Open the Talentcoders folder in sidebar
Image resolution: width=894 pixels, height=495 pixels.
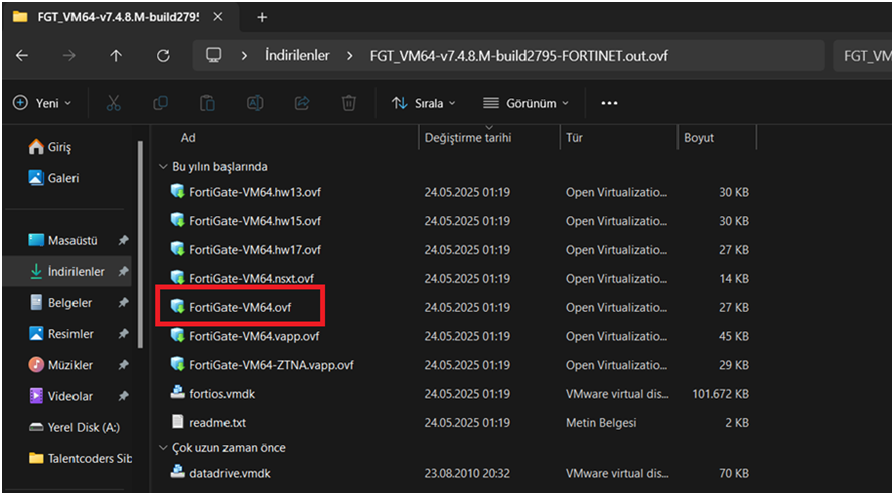point(80,458)
